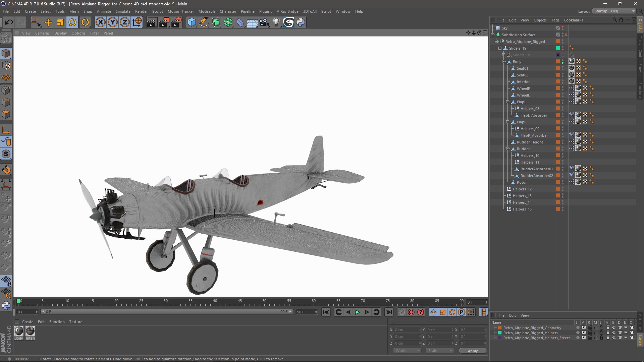Click the live selection rectangle tool
644x362 pixels.
[36, 22]
